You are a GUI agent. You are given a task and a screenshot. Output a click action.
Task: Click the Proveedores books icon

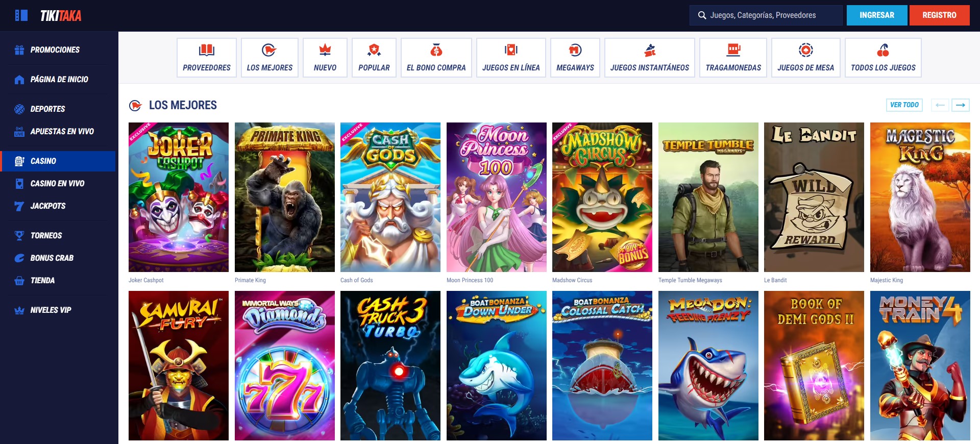coord(207,50)
